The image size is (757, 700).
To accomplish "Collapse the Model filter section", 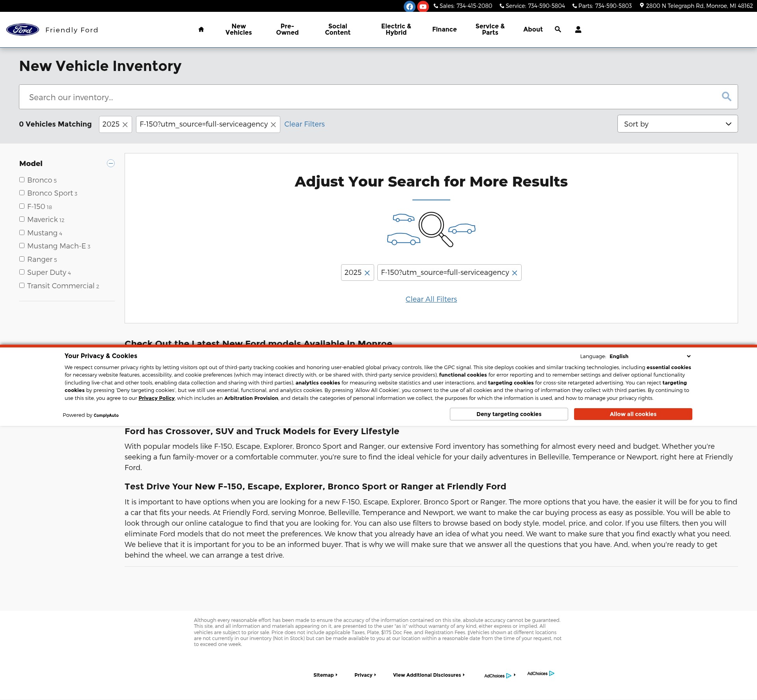I will (x=111, y=163).
